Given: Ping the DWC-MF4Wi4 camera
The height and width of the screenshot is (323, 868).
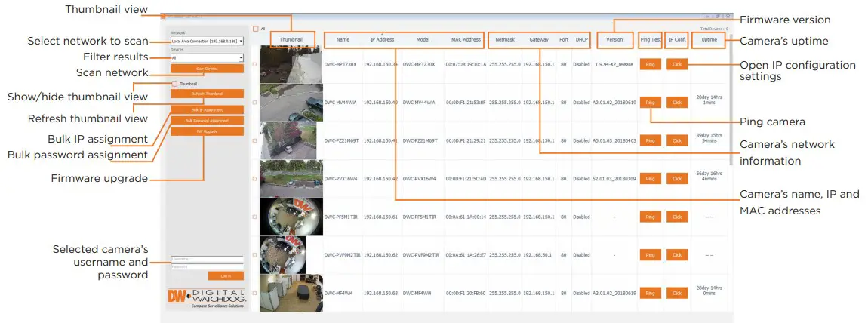Looking at the screenshot, I should tap(651, 293).
